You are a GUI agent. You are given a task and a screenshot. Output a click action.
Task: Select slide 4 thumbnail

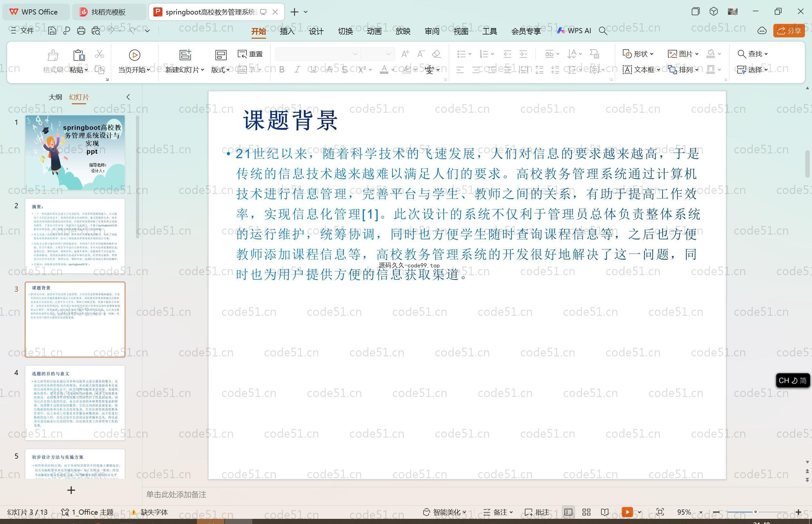coord(75,403)
